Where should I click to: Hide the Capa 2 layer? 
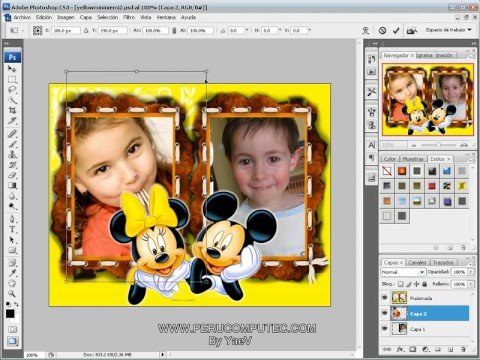click(385, 313)
